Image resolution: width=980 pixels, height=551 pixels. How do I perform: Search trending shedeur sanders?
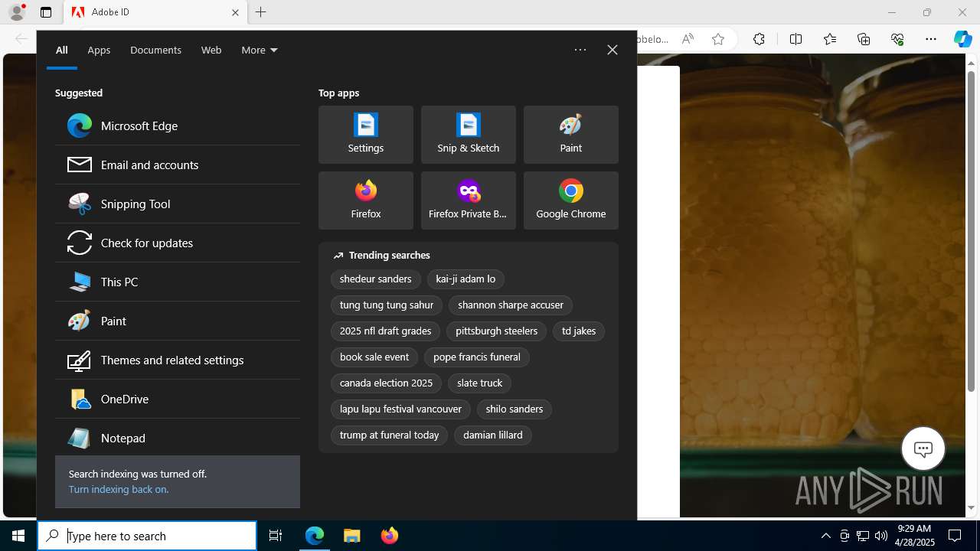click(x=375, y=279)
